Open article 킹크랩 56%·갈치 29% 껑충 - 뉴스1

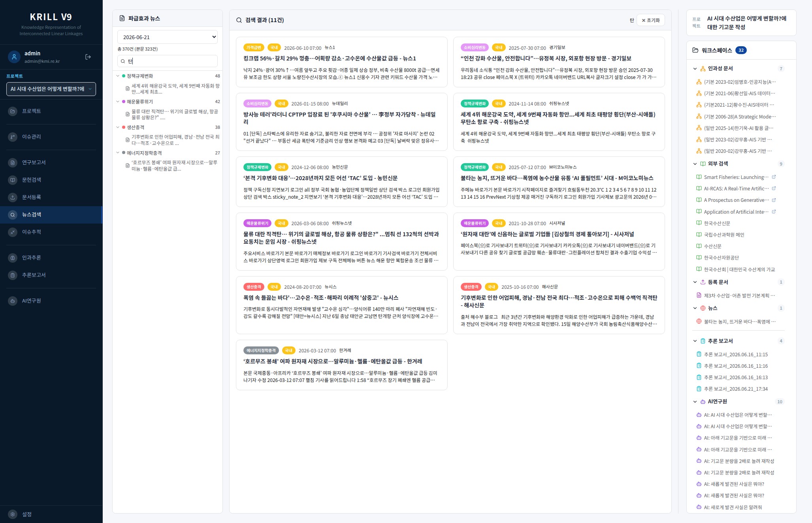coord(330,58)
